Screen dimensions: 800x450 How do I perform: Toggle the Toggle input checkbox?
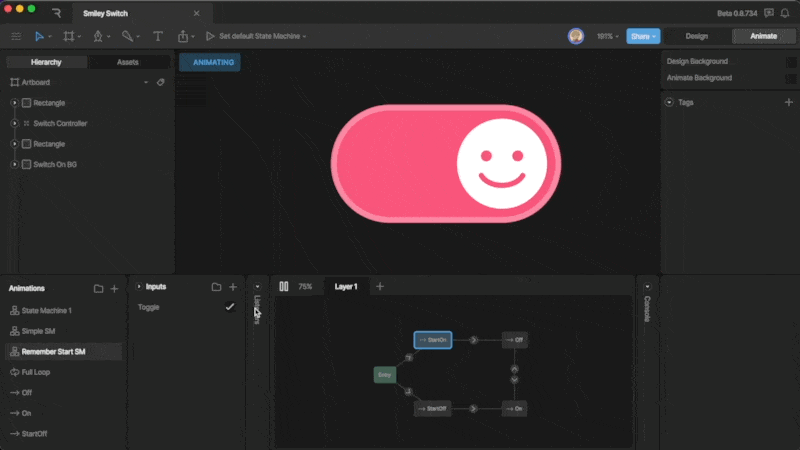[x=229, y=307]
